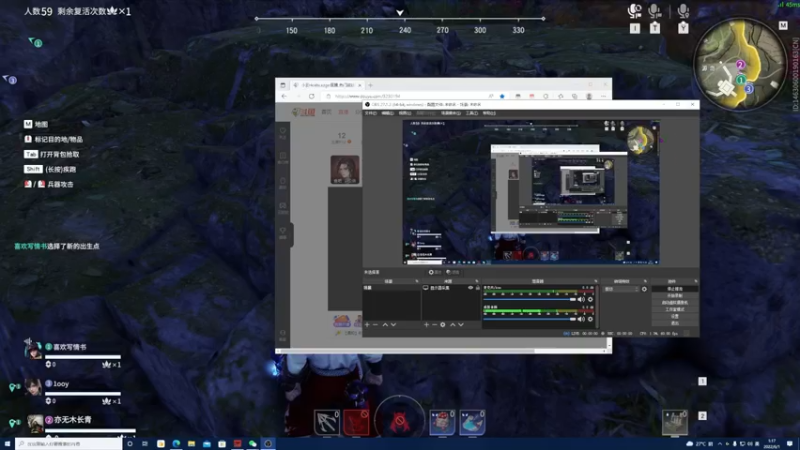Remove the selected source in OBS
Image resolution: width=800 pixels, height=450 pixels.
(435, 324)
